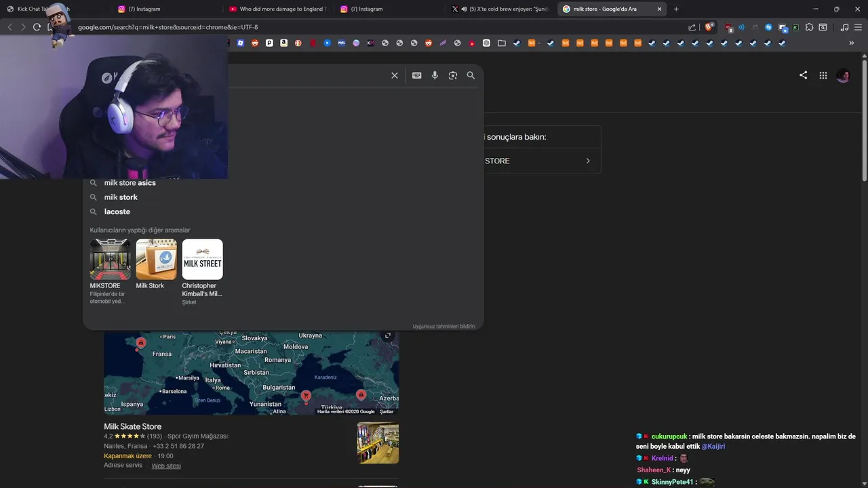Open the on-screen keyboard input tool
Screen dimensions: 868x488
point(417,75)
